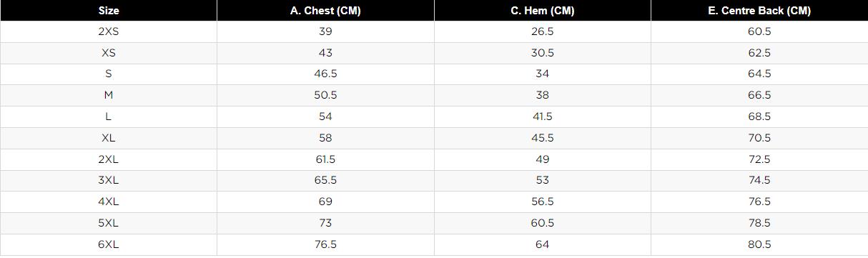Click the A. Chest (CM) header
The height and width of the screenshot is (258, 868).
pos(325,11)
